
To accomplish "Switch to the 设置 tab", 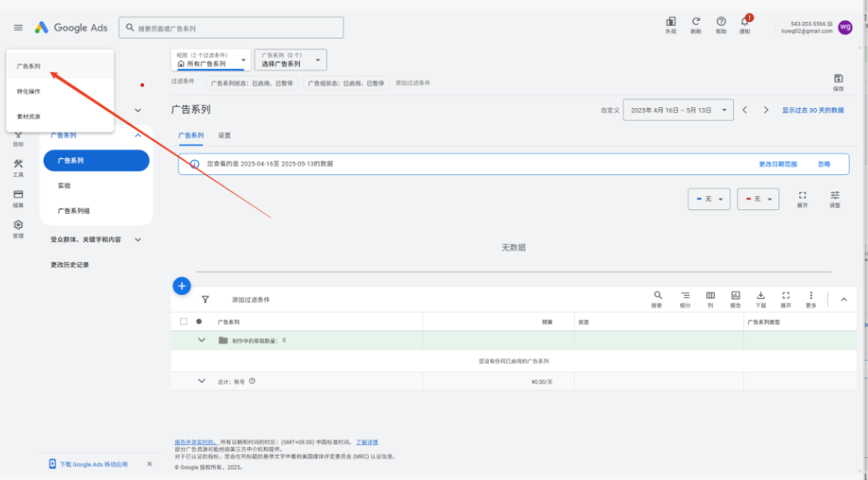I will [225, 136].
